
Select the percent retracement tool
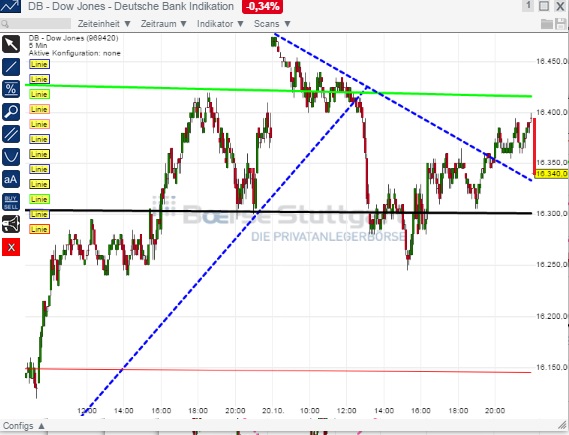11,89
